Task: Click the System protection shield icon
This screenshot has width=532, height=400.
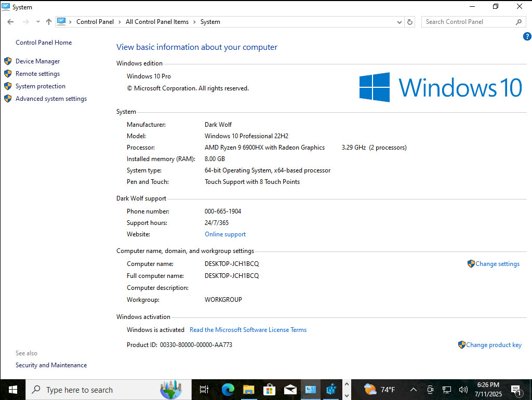Action: (8, 86)
